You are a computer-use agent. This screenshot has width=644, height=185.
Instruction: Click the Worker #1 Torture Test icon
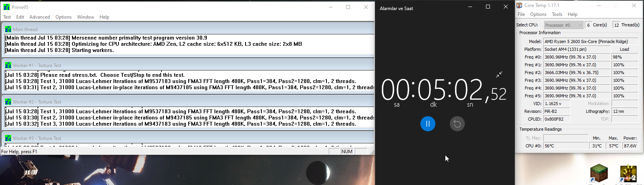[x=8, y=65]
